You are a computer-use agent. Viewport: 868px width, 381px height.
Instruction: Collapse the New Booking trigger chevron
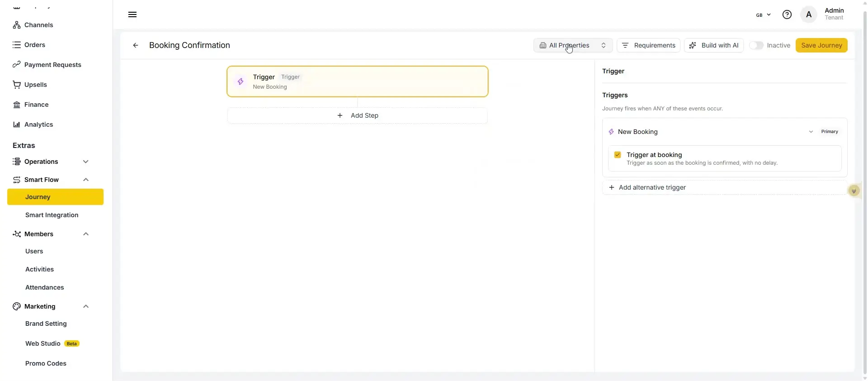(811, 132)
